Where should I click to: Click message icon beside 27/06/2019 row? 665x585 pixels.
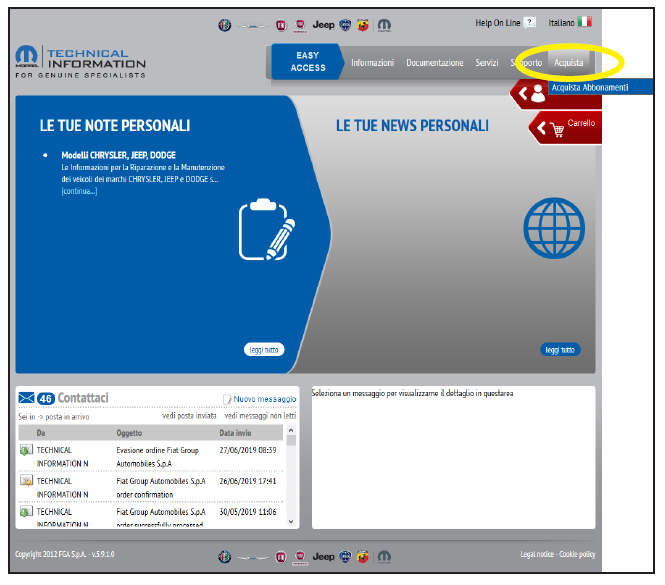26,450
